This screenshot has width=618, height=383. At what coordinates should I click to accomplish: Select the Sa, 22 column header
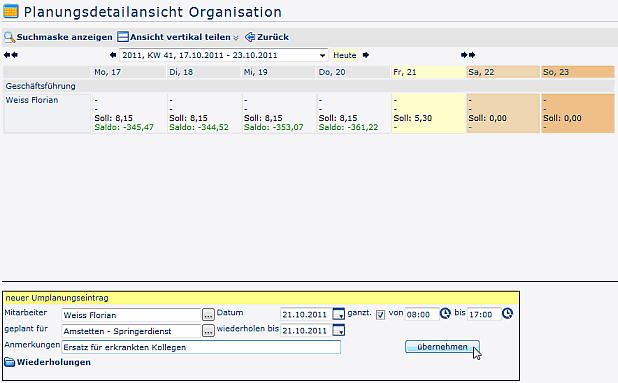tap(503, 72)
